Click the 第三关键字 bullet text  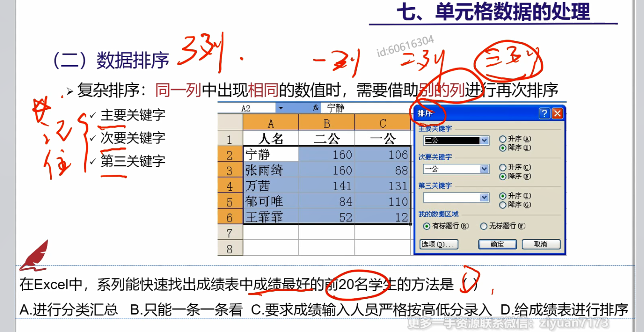point(133,161)
